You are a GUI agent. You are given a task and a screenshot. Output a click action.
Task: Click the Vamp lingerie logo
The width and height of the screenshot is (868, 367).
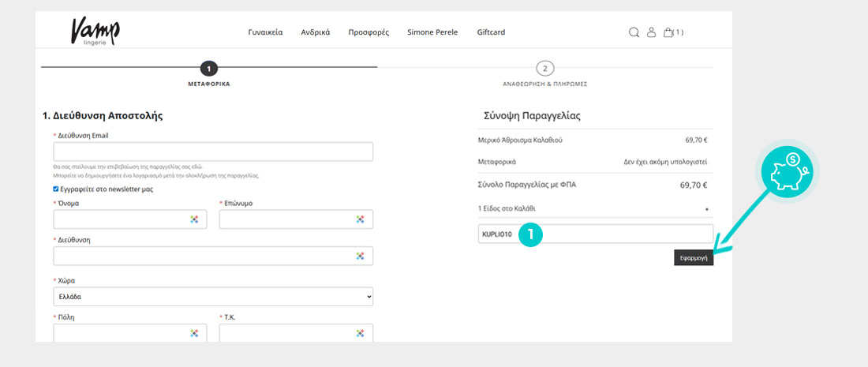pos(95,32)
